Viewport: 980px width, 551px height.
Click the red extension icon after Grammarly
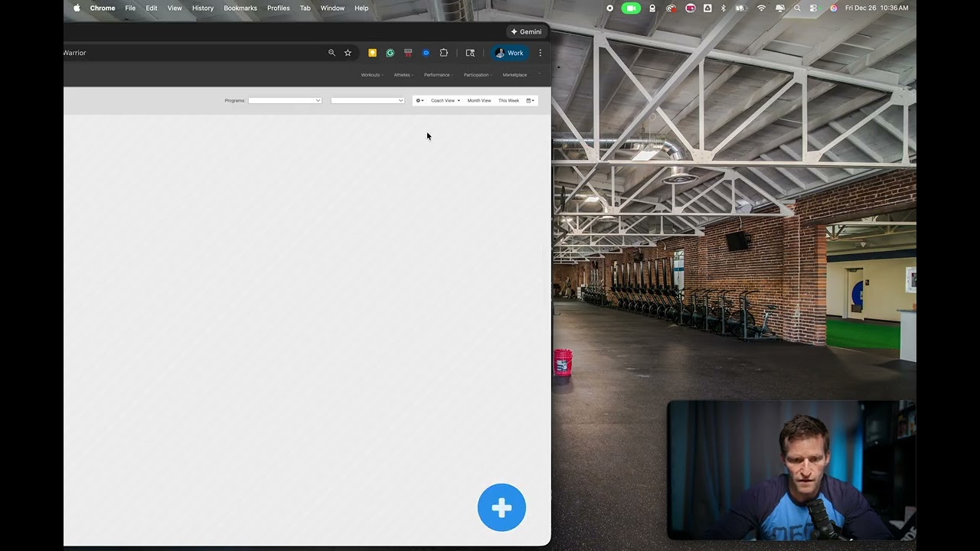(x=408, y=53)
